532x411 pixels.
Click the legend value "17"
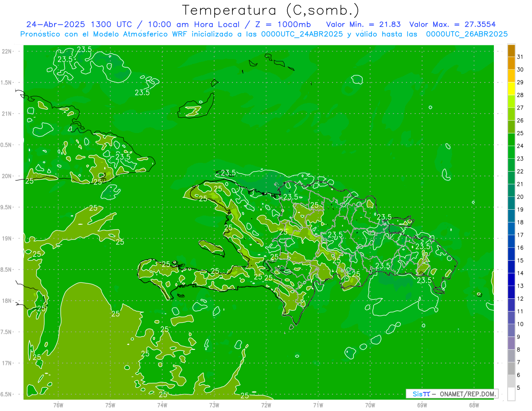click(520, 235)
